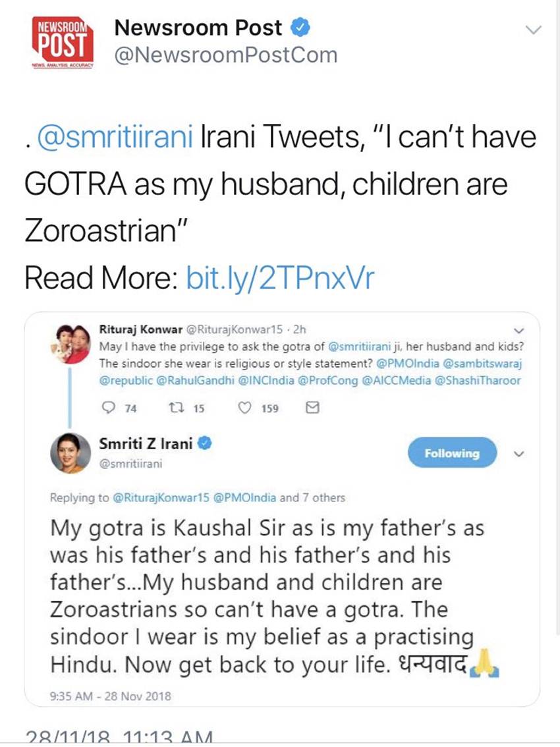Click the envelope message icon

[314, 408]
